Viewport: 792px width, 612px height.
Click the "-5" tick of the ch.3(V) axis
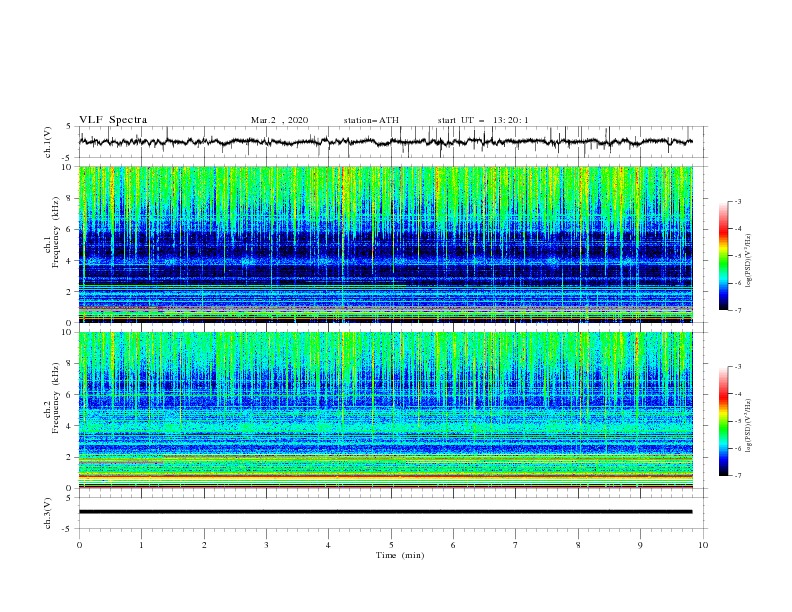coord(68,529)
